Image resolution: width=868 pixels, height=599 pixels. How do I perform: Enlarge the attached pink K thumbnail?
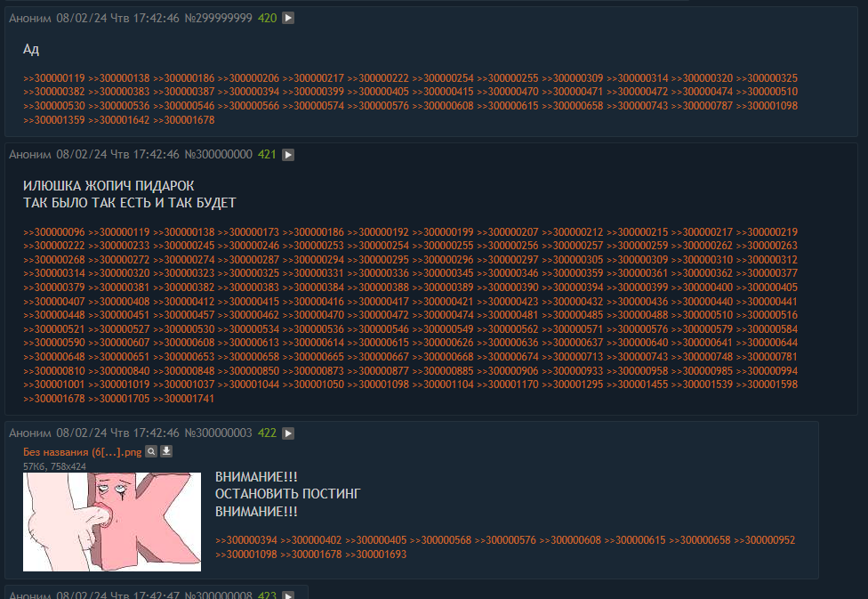point(112,522)
